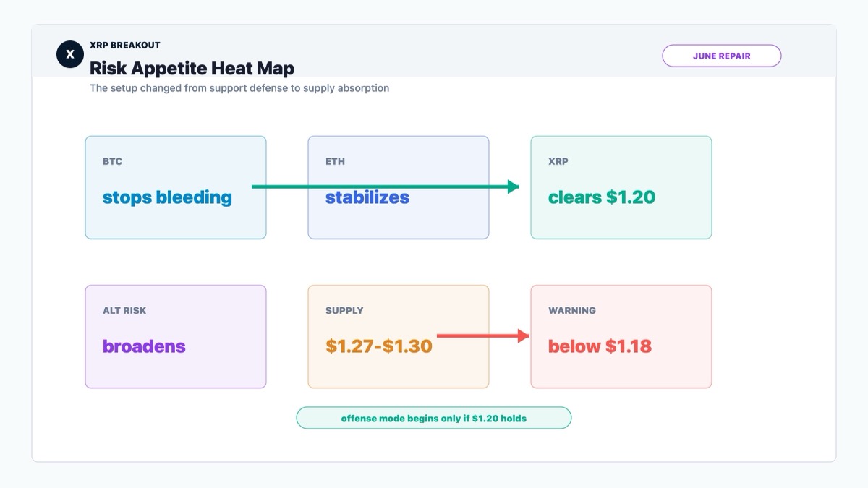Click the XRP BREAKOUT header label
This screenshot has height=488, width=868.
pos(125,45)
